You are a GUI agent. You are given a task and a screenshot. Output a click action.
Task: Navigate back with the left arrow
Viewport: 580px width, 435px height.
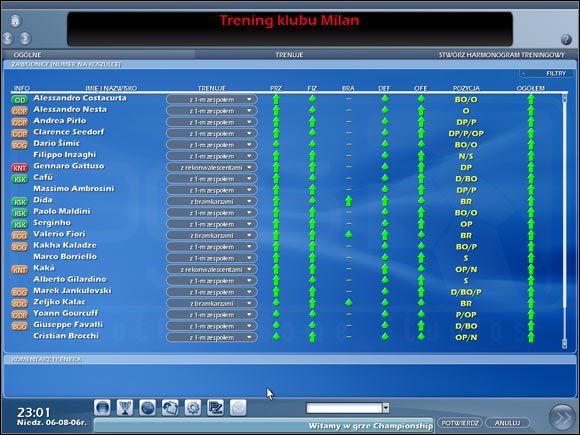coord(7,38)
